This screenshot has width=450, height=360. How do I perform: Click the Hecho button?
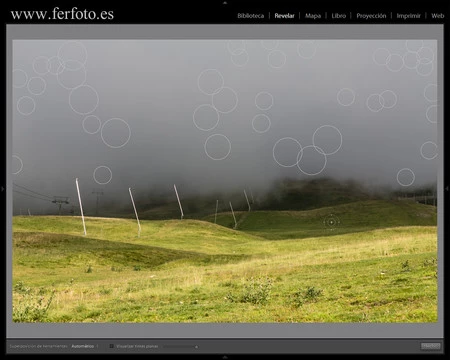tap(430, 346)
